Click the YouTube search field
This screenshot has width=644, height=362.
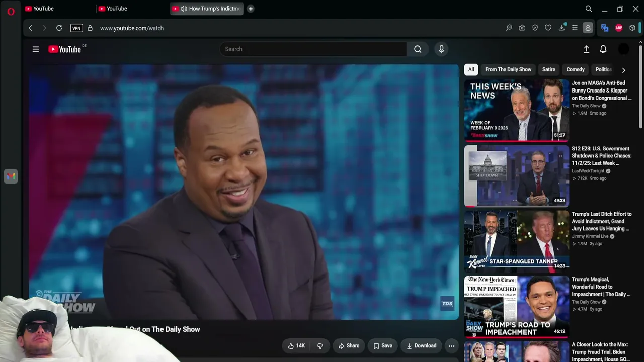coord(313,49)
